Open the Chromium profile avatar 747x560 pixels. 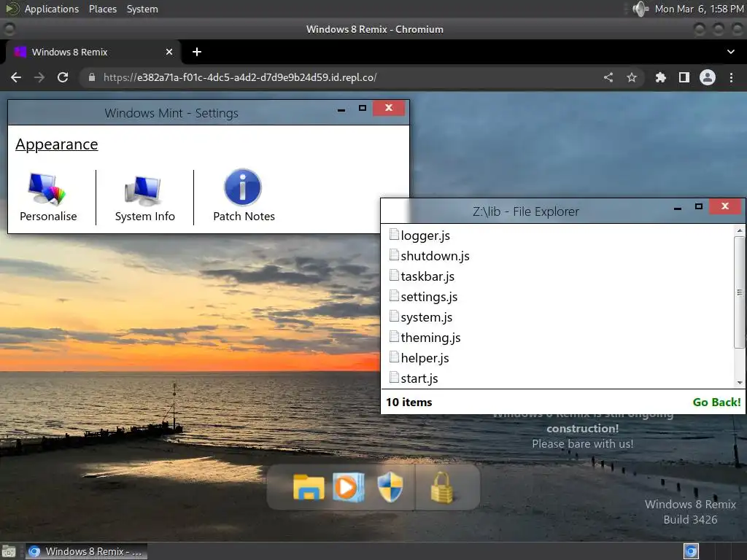click(708, 77)
